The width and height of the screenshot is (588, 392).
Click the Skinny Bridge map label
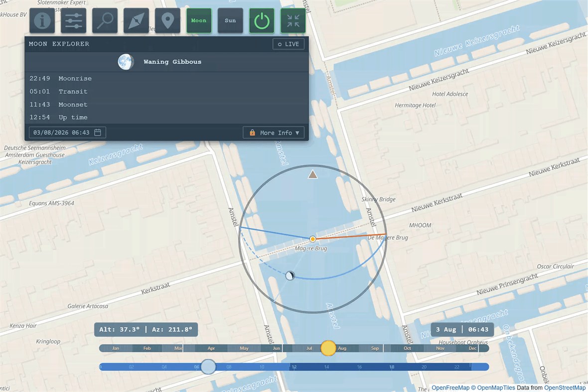coord(378,199)
